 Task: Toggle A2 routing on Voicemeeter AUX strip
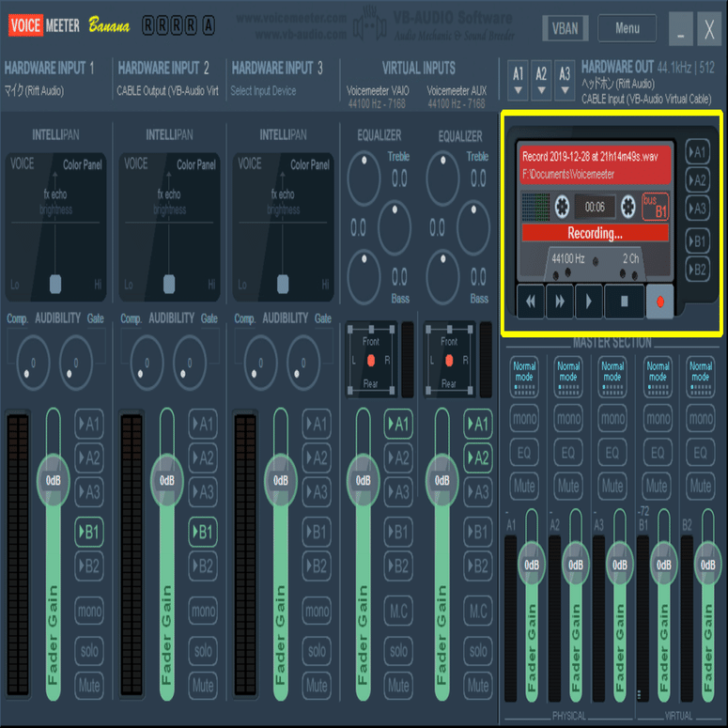point(478,457)
